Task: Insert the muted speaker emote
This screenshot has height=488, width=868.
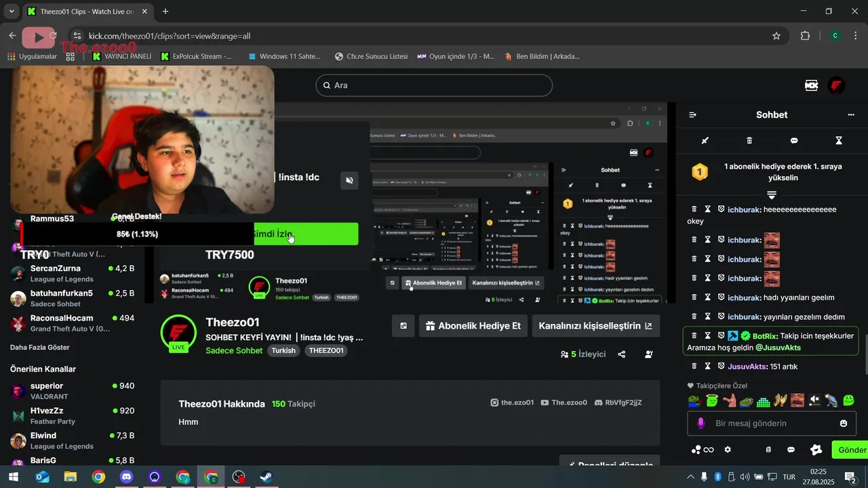Action: point(814,401)
